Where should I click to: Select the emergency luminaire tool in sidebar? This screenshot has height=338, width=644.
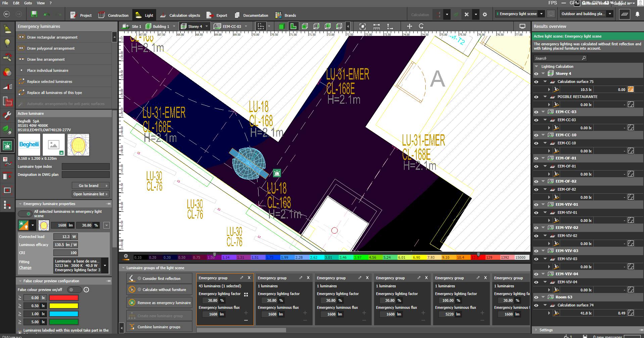(7, 145)
